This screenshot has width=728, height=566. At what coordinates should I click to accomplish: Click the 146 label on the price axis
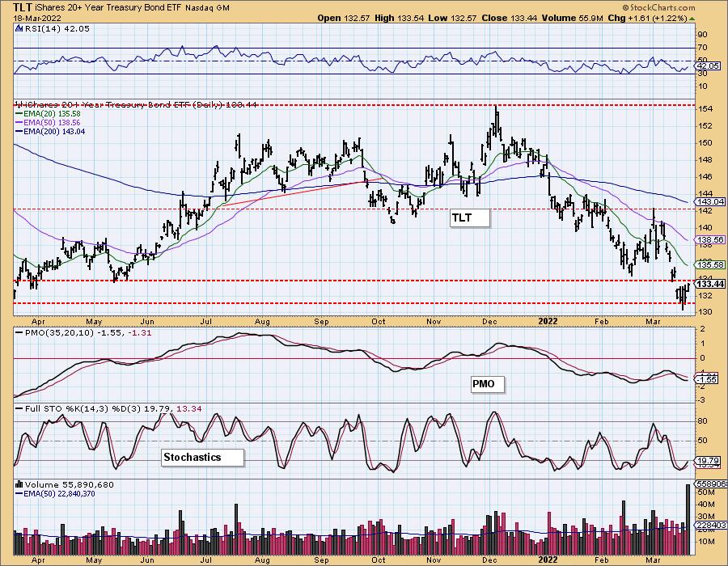click(x=705, y=177)
